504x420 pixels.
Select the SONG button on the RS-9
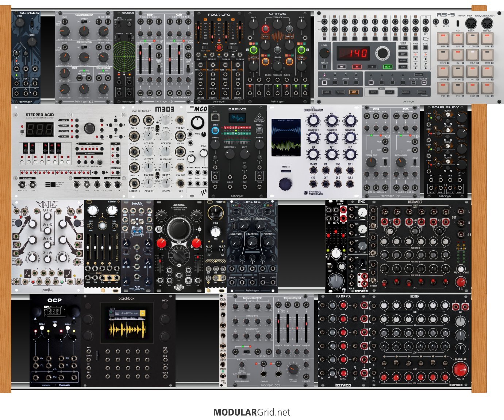coord(327,92)
